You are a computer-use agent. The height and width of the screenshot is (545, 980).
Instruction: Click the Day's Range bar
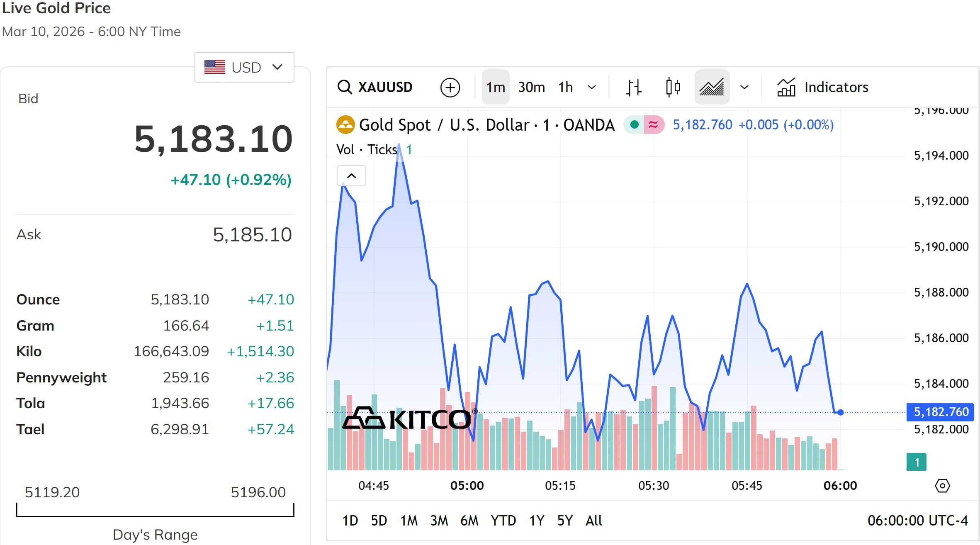[155, 510]
